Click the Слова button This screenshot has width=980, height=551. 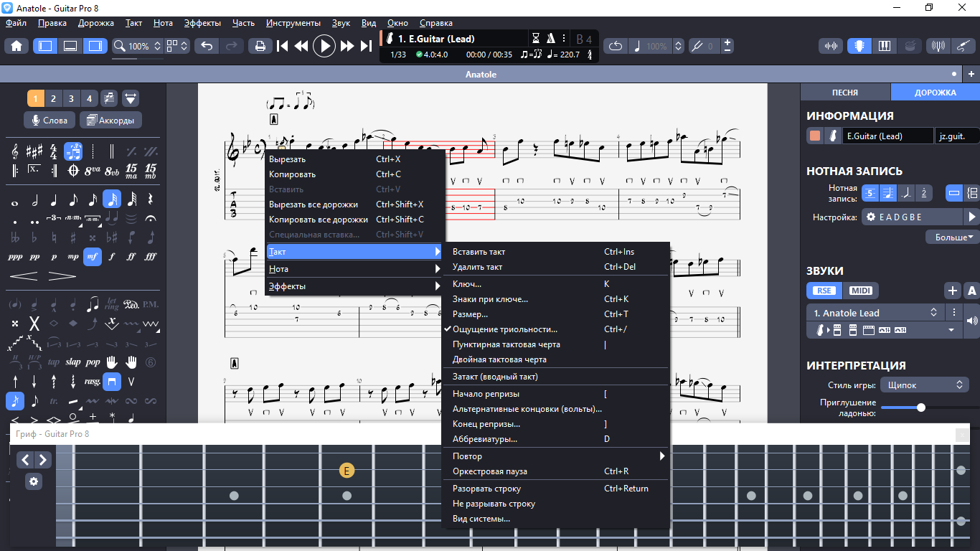pos(49,120)
